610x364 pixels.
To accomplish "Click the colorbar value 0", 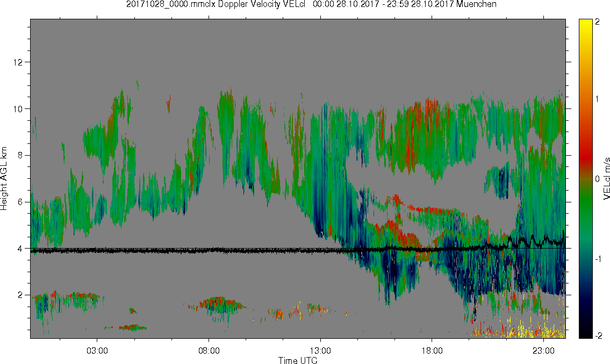I will tap(598, 179).
